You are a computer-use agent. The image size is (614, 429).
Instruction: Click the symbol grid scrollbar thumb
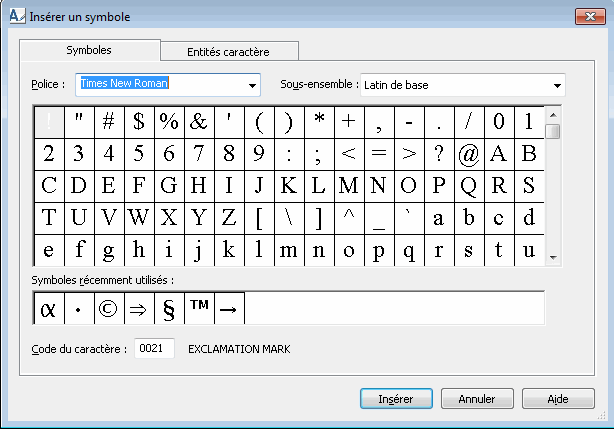pos(553,131)
